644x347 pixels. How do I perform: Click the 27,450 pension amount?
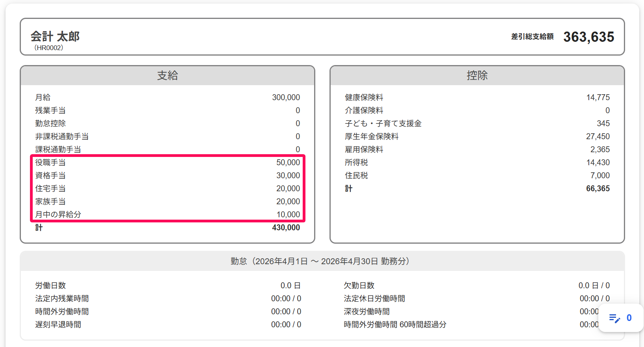pyautogui.click(x=598, y=136)
